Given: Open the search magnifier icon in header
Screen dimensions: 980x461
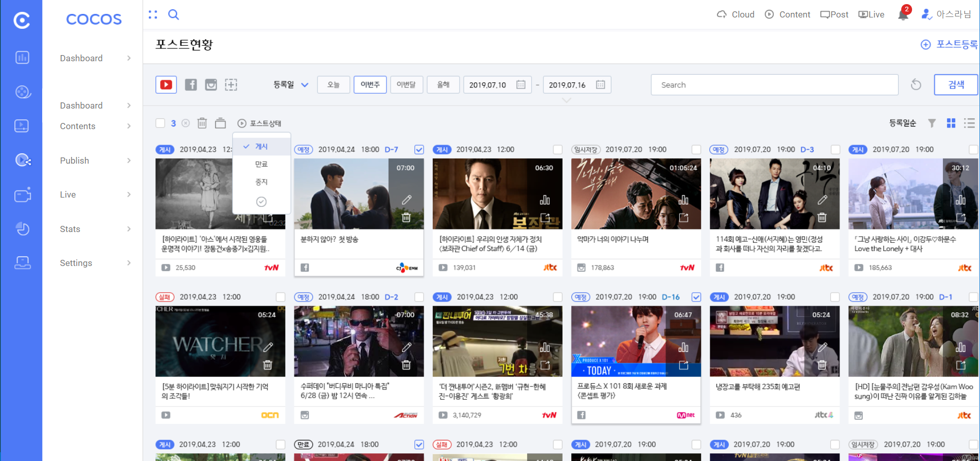Looking at the screenshot, I should (174, 14).
